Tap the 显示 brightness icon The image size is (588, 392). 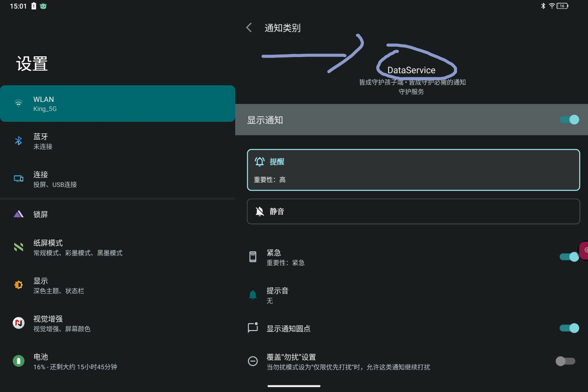(19, 285)
